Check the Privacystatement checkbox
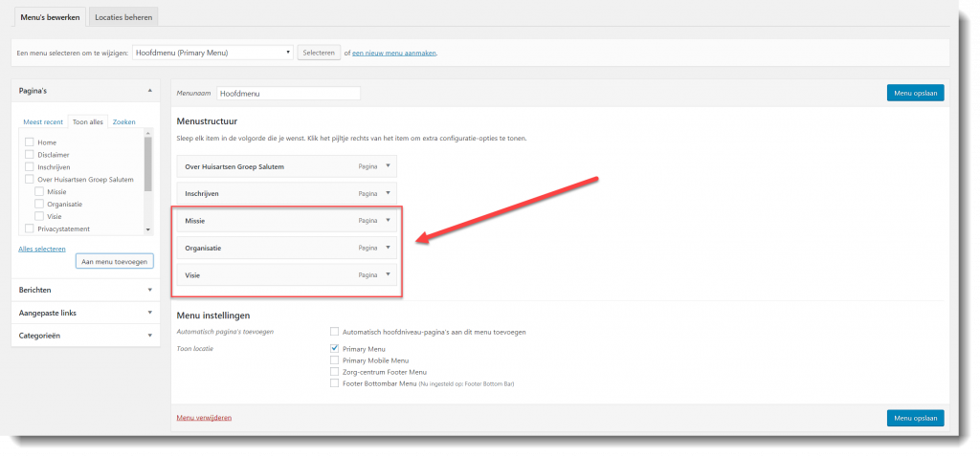The width and height of the screenshot is (980, 457). pyautogui.click(x=29, y=228)
